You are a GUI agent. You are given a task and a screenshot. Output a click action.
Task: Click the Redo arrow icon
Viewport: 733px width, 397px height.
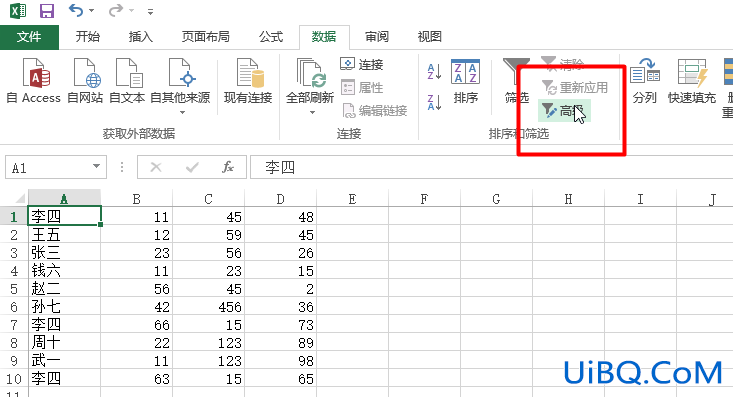click(x=115, y=10)
